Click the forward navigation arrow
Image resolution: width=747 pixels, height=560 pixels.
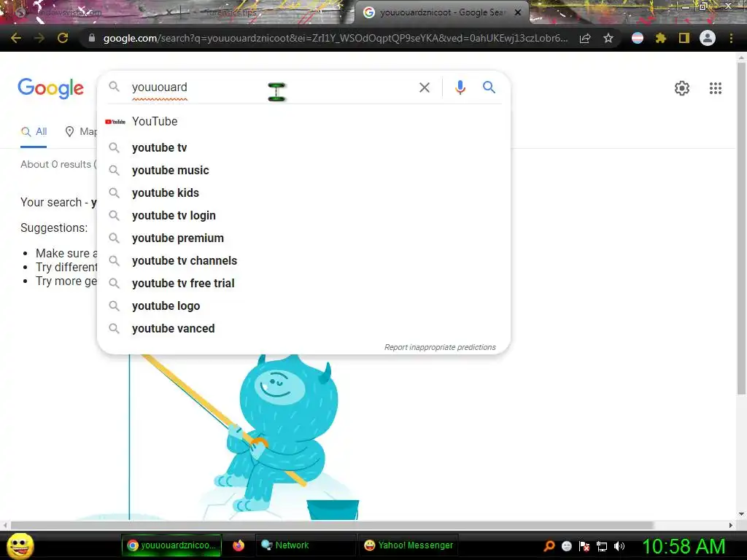[x=39, y=38]
